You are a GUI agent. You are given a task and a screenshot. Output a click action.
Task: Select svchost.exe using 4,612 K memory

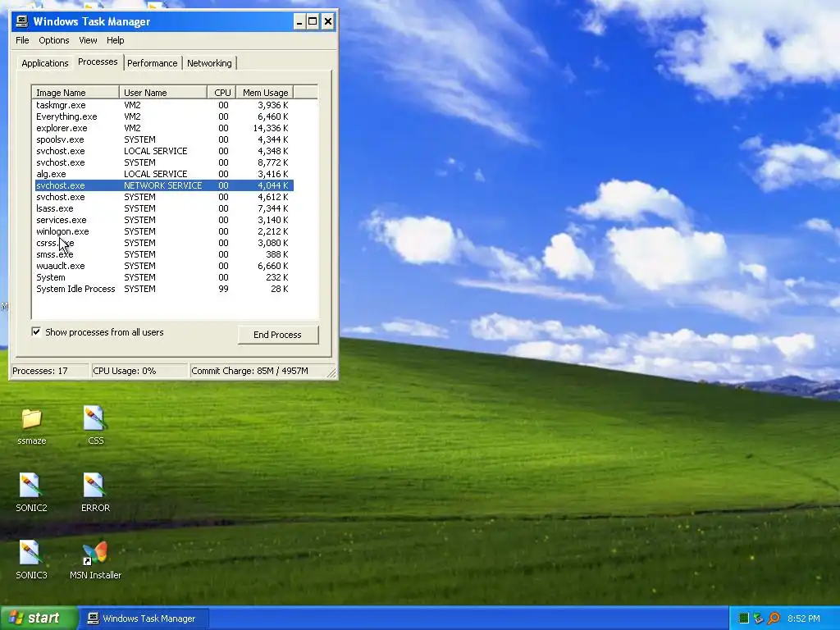[164, 197]
